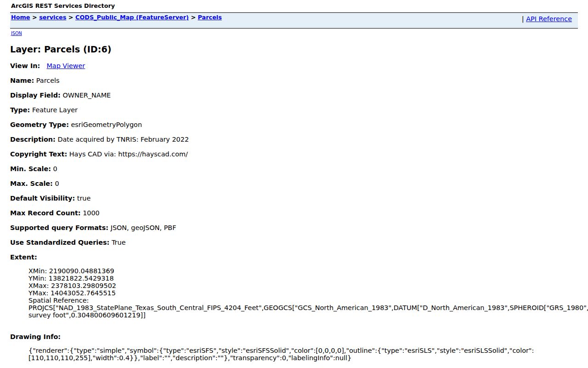Click the Feature Layer type value

tap(55, 110)
